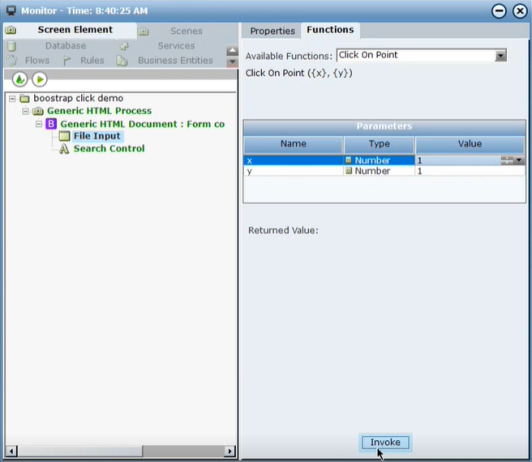Click the File Input element icon
532x462 pixels.
tap(64, 136)
